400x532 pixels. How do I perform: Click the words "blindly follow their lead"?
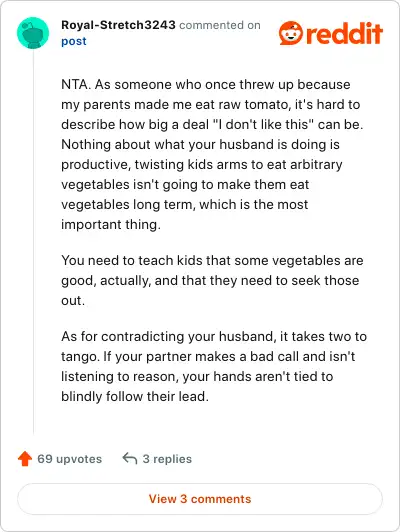[x=135, y=396]
